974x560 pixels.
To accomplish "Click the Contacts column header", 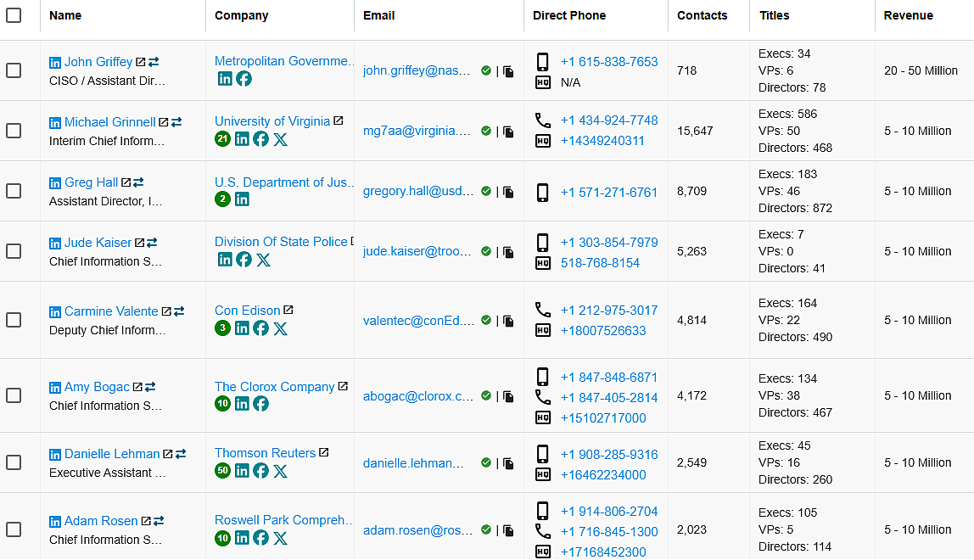I will coord(702,15).
